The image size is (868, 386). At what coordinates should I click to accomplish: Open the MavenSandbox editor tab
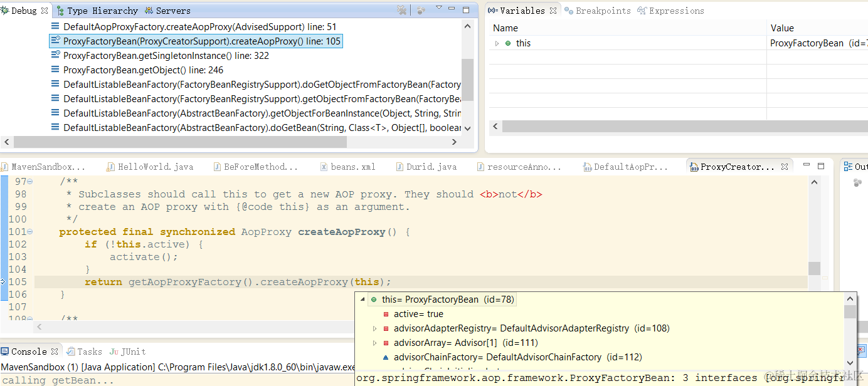click(43, 167)
